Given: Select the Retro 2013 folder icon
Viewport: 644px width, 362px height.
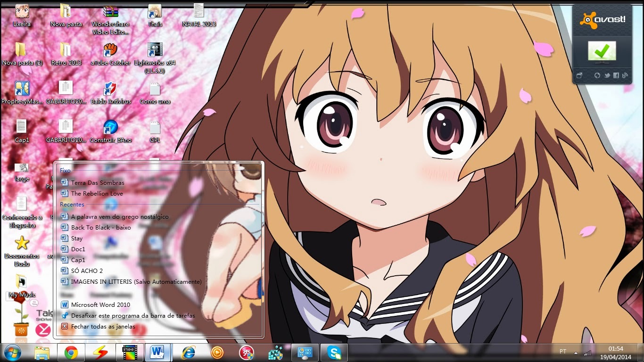Looking at the screenshot, I should (66, 54).
